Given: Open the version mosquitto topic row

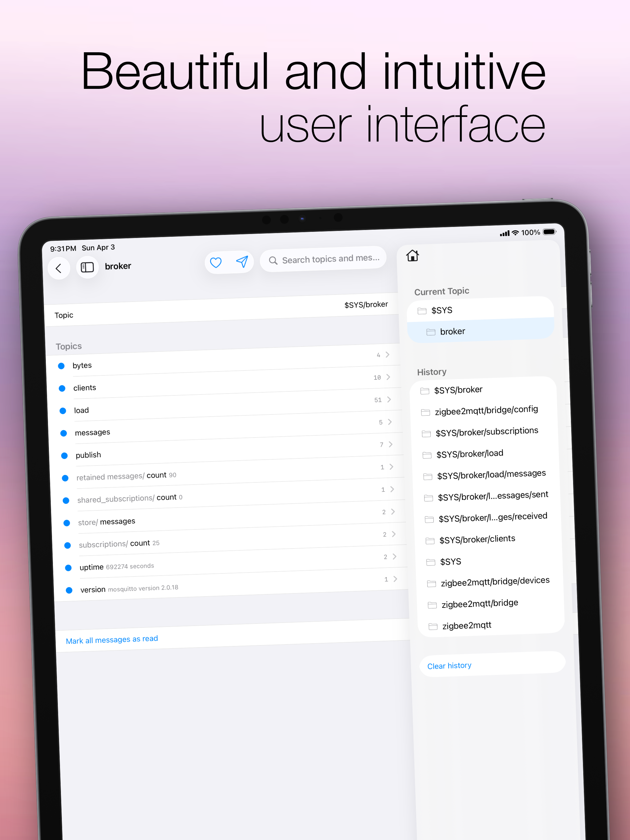Looking at the screenshot, I should pos(231,584).
